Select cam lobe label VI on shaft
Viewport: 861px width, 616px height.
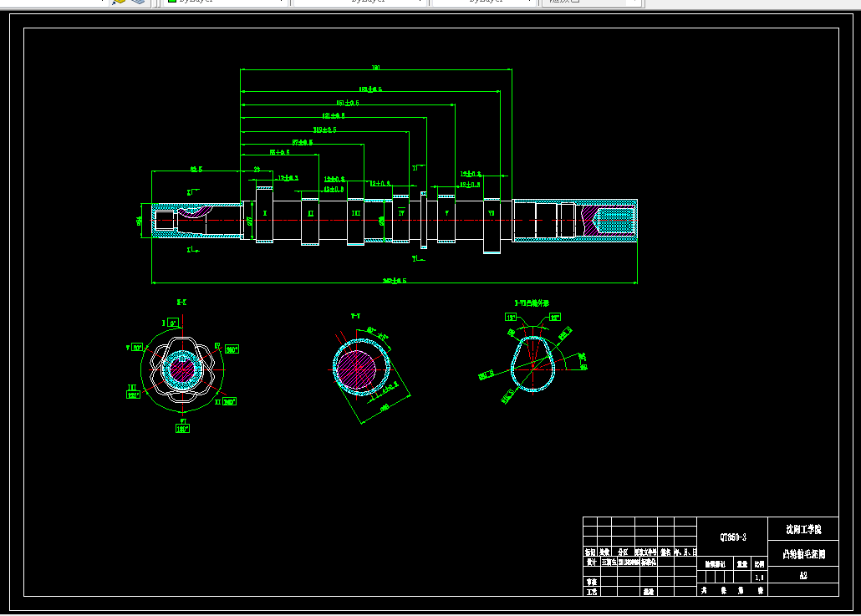pos(492,213)
